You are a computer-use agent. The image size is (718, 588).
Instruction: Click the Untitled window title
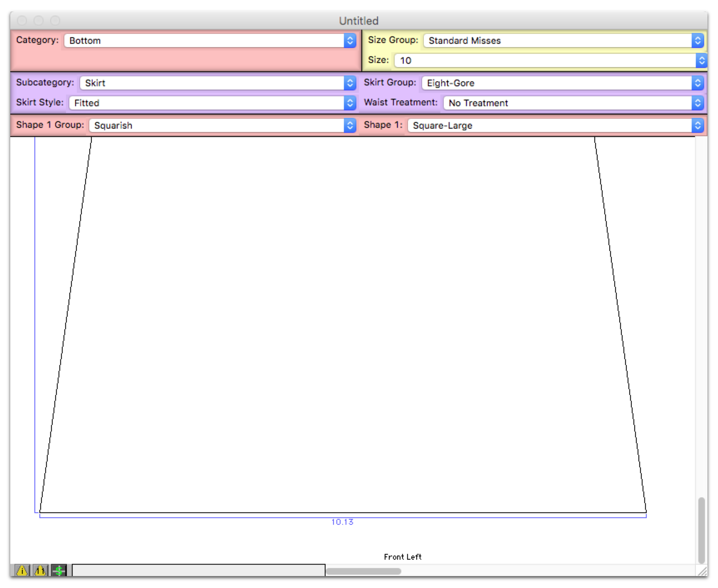coord(359,21)
